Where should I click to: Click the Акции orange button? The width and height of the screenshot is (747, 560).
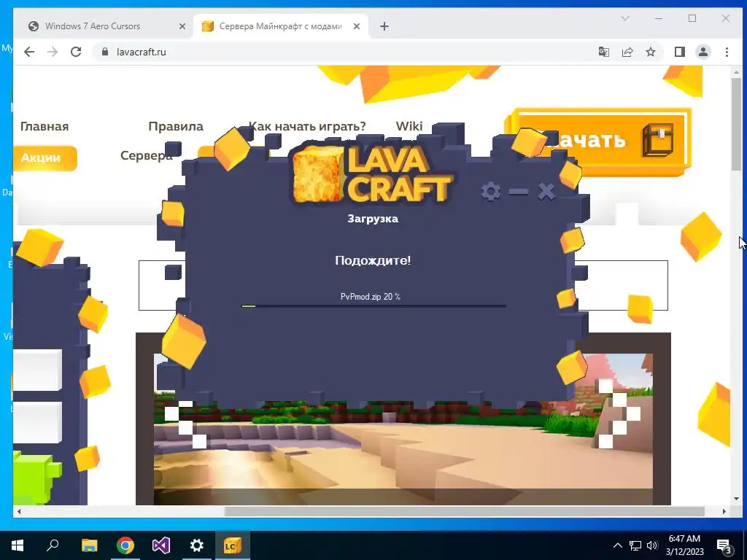click(x=45, y=157)
